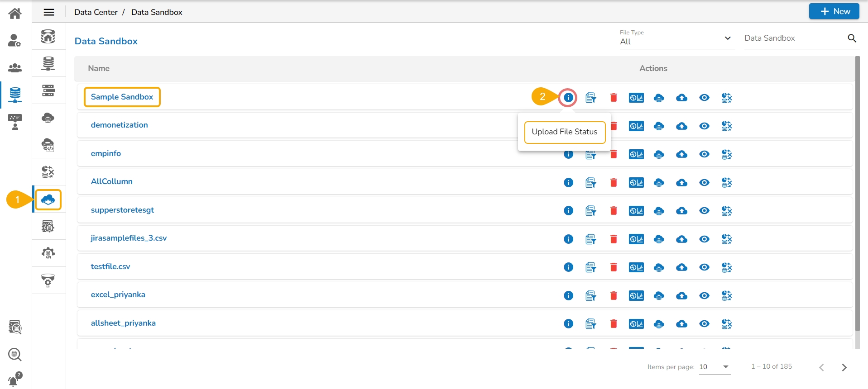
Task: Click the first blue icon after delete for testfile.csv
Action: pyautogui.click(x=636, y=267)
